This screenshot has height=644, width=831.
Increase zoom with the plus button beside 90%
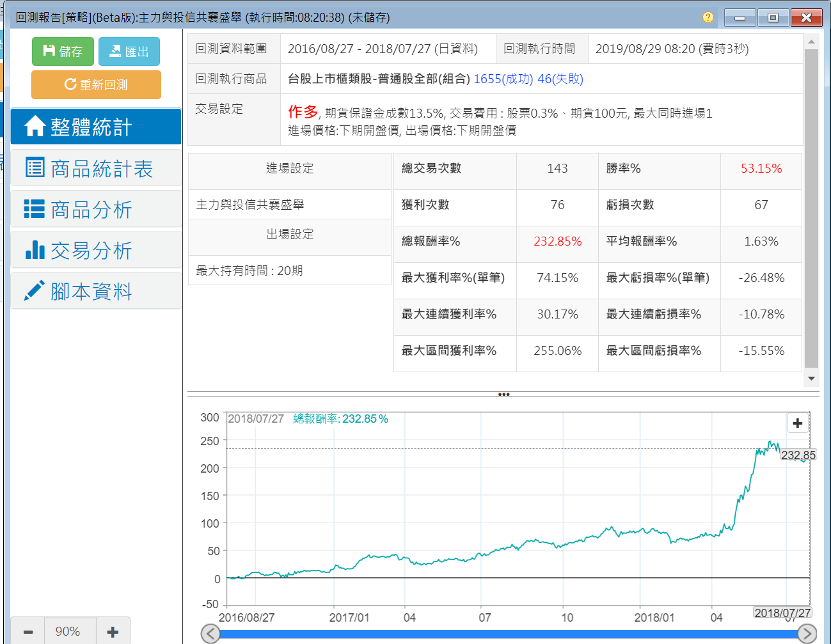click(113, 631)
